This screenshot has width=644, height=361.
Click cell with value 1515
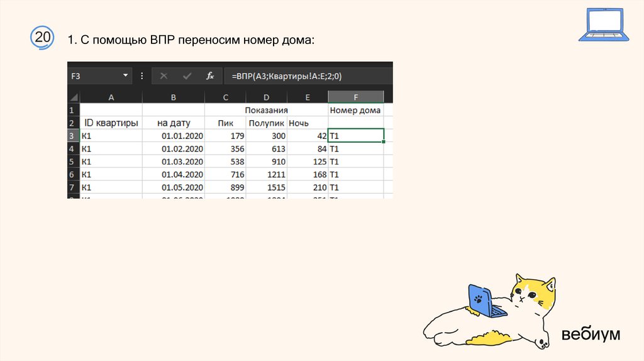click(x=267, y=187)
